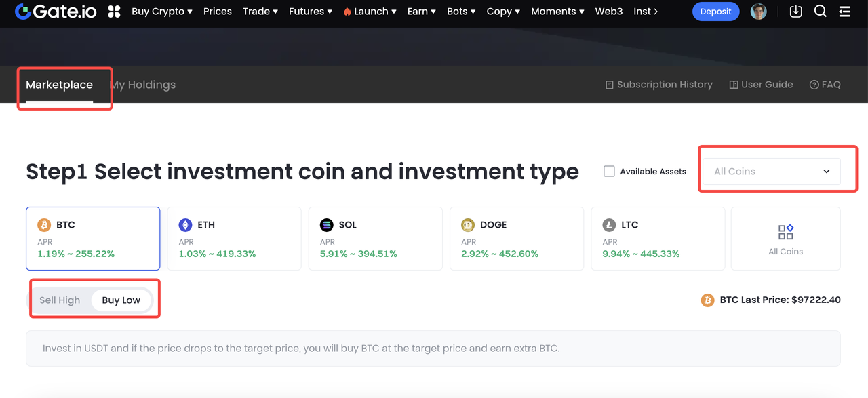
Task: Open the FAQ help icon link
Action: (x=825, y=85)
